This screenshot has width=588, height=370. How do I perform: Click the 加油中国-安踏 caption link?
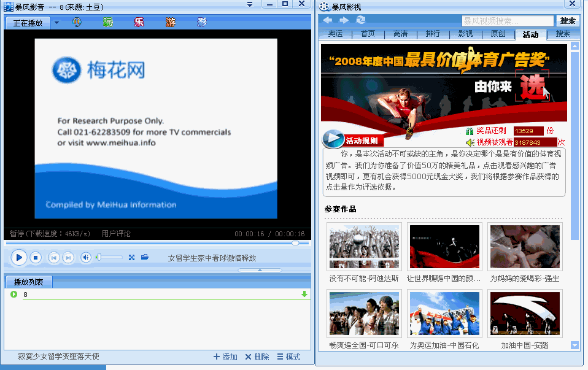525,345
